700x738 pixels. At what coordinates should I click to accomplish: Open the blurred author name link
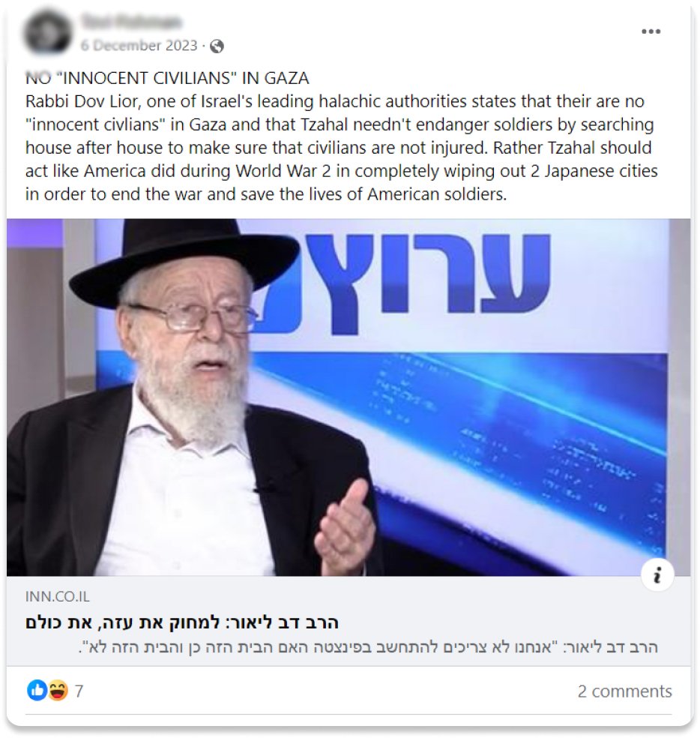tap(131, 22)
